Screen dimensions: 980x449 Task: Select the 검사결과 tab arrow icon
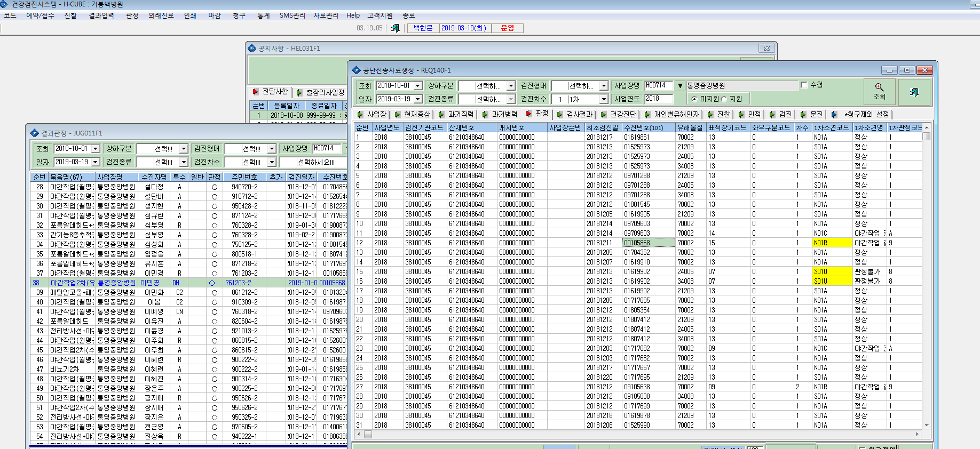pos(560,114)
